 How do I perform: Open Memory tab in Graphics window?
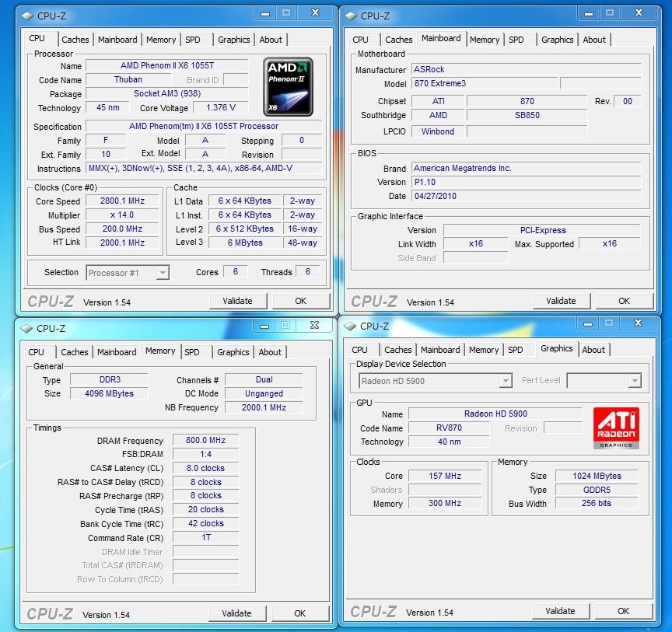tap(484, 350)
